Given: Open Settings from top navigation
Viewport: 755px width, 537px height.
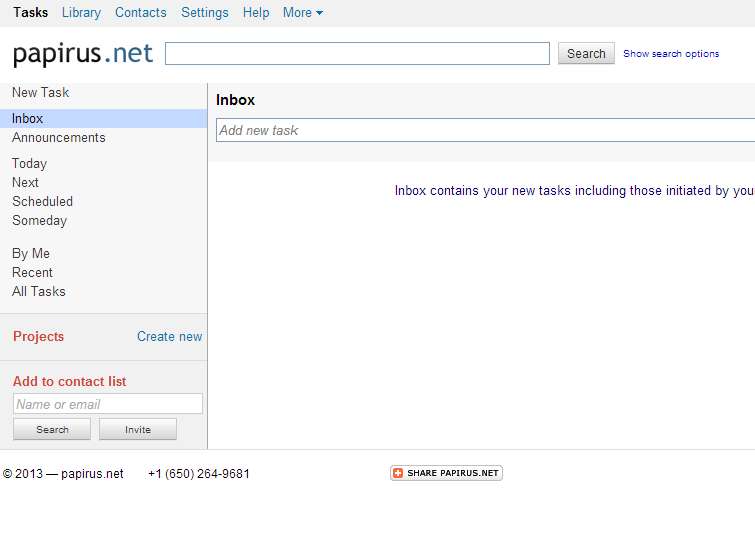Looking at the screenshot, I should [205, 13].
